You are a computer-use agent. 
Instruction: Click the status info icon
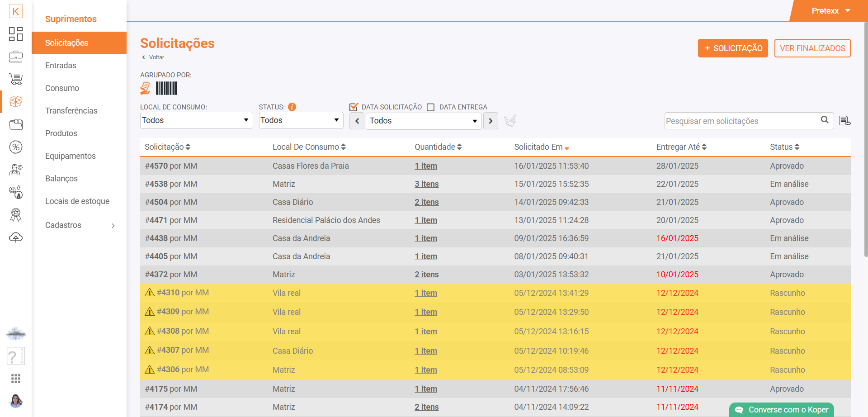coord(292,107)
